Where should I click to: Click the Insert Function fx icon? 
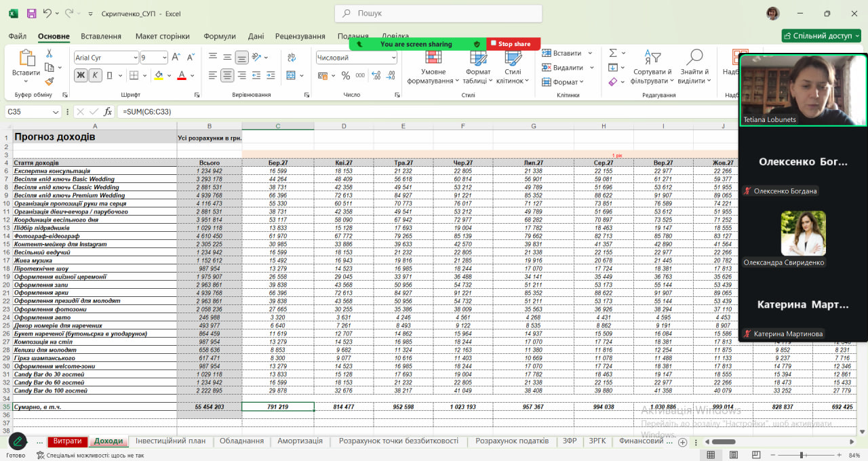click(108, 112)
